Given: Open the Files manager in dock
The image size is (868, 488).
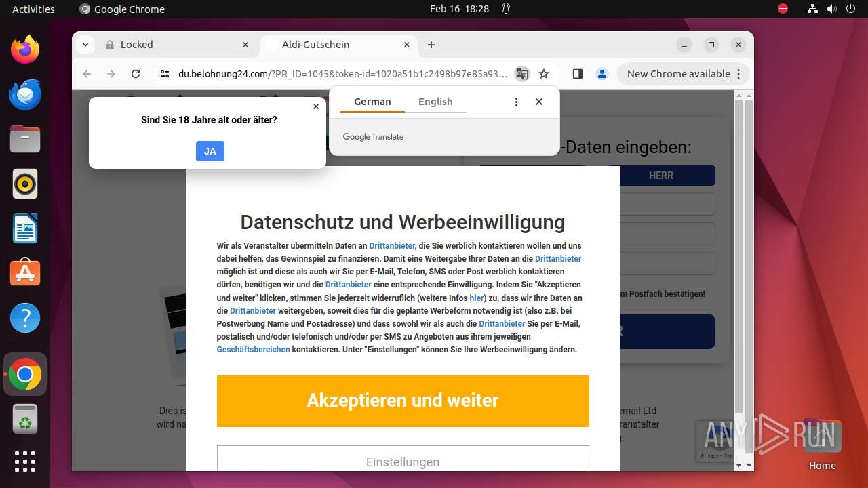Looking at the screenshot, I should (x=25, y=140).
